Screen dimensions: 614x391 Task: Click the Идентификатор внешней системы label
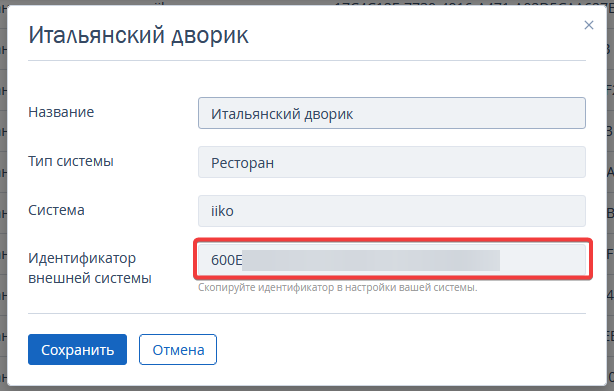(90, 268)
